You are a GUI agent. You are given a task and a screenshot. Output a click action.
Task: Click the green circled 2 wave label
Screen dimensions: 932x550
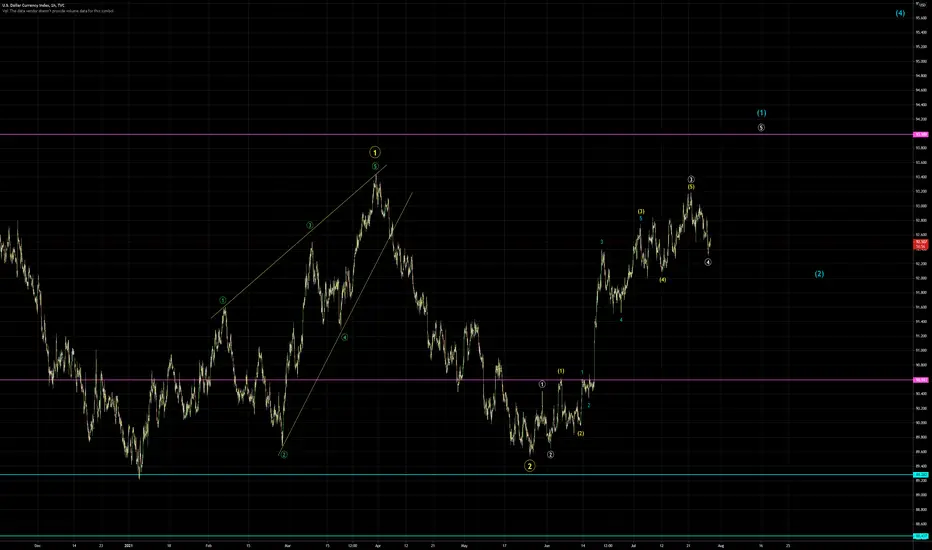284,454
